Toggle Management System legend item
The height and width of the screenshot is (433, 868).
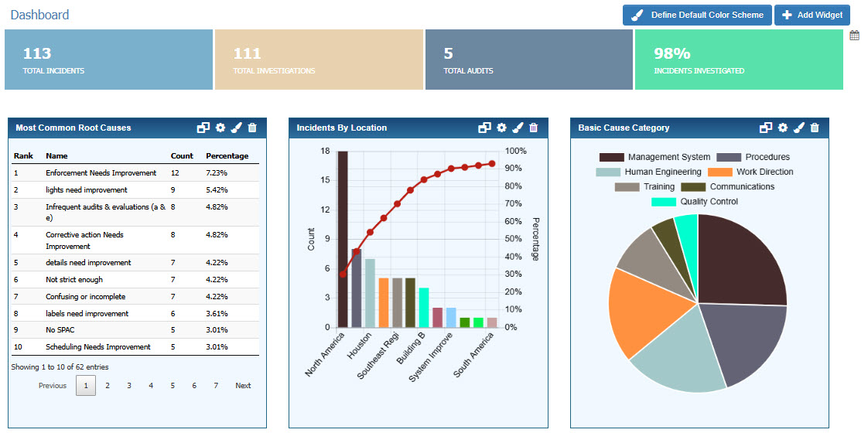pos(654,157)
